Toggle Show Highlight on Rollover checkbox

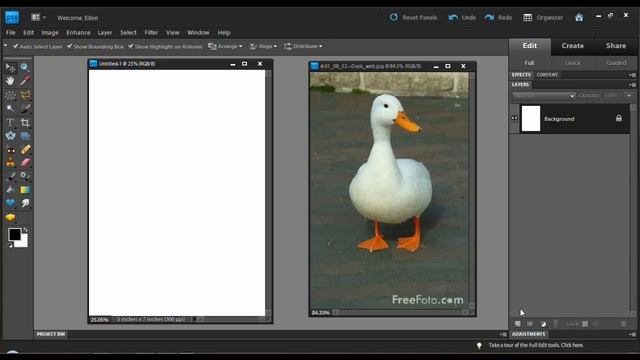tap(131, 46)
